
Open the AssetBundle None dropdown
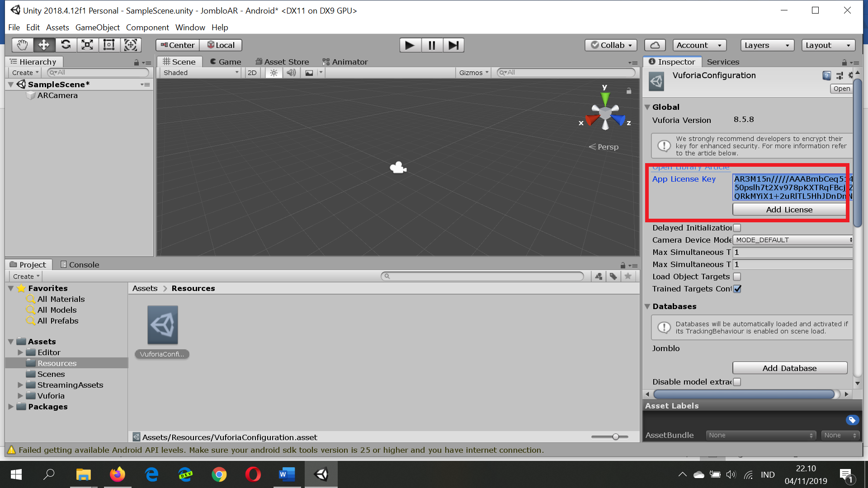(761, 435)
